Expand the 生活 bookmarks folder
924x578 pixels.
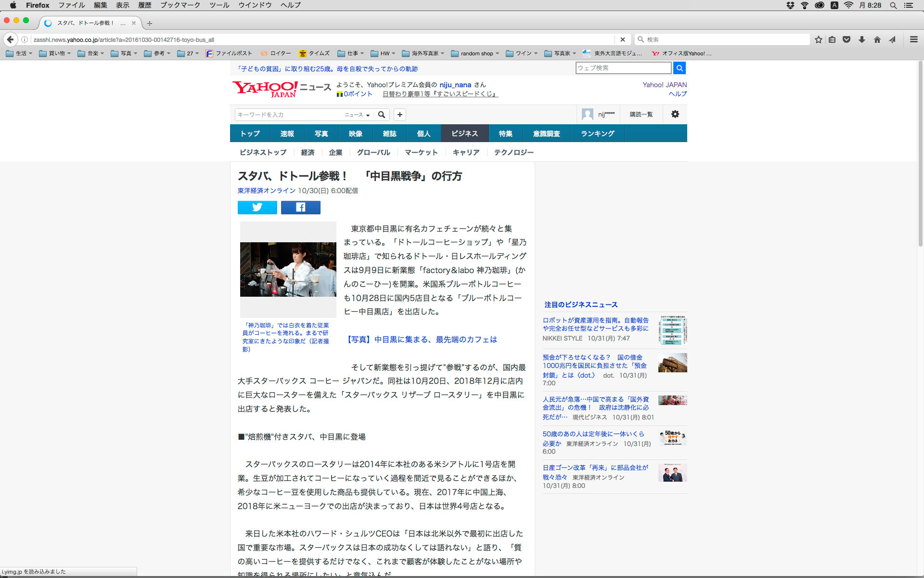tap(19, 53)
